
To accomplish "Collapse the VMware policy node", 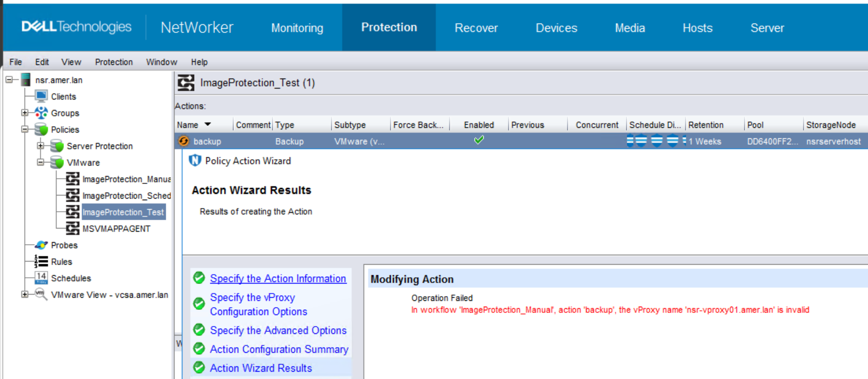I will [x=40, y=163].
